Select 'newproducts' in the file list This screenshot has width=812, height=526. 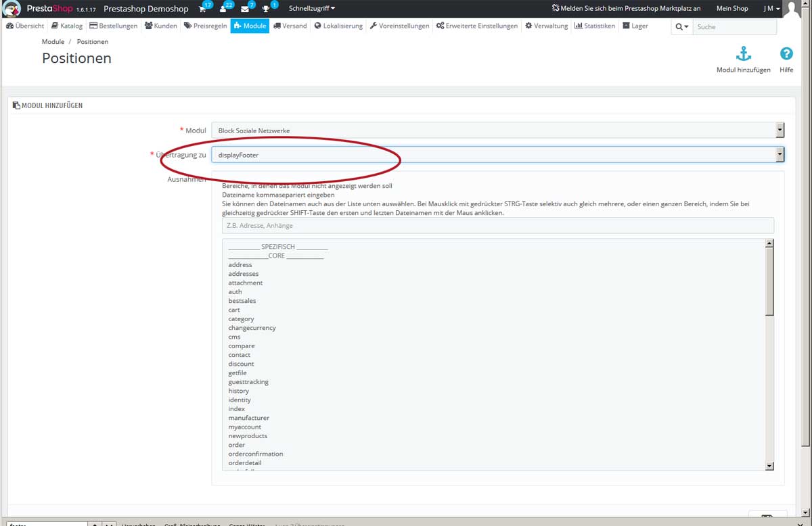click(248, 436)
